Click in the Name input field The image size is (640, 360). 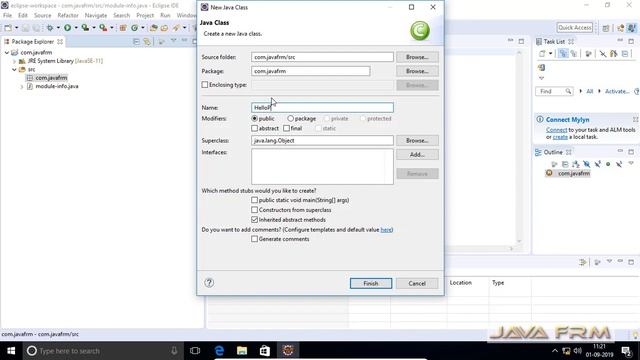(322, 107)
